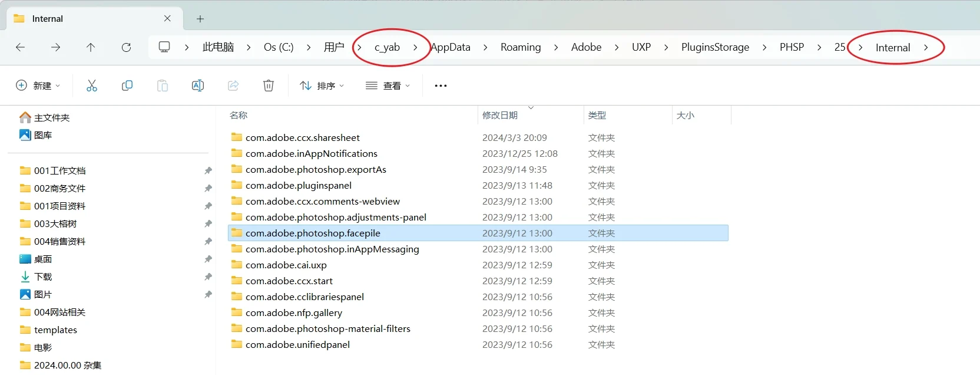Select com.adobe.pluginspanel folder
The image size is (980, 375).
(x=292, y=185)
